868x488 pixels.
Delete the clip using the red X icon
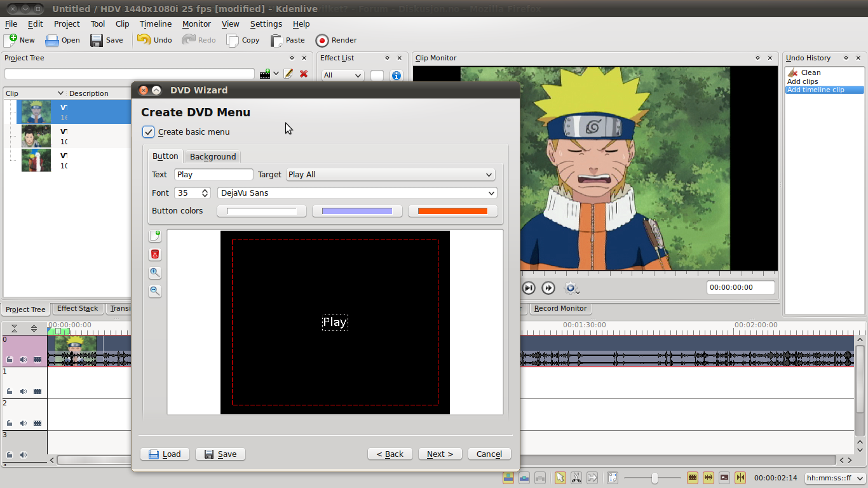coord(304,74)
